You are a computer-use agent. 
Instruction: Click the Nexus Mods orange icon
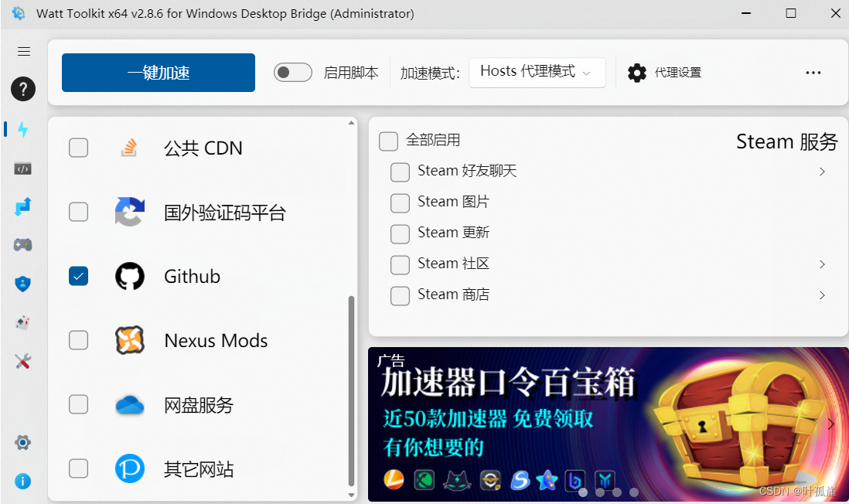pos(130,340)
